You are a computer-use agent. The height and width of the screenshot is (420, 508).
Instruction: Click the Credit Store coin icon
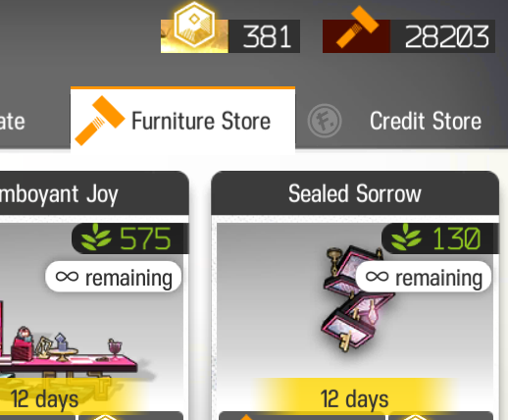325,121
